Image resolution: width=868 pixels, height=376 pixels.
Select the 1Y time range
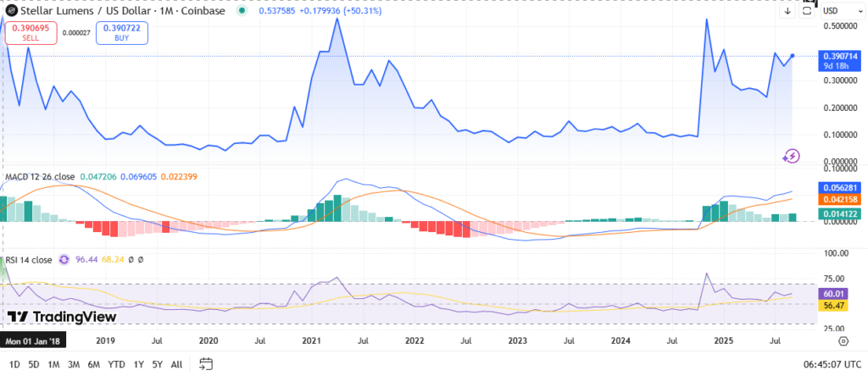pyautogui.click(x=138, y=364)
